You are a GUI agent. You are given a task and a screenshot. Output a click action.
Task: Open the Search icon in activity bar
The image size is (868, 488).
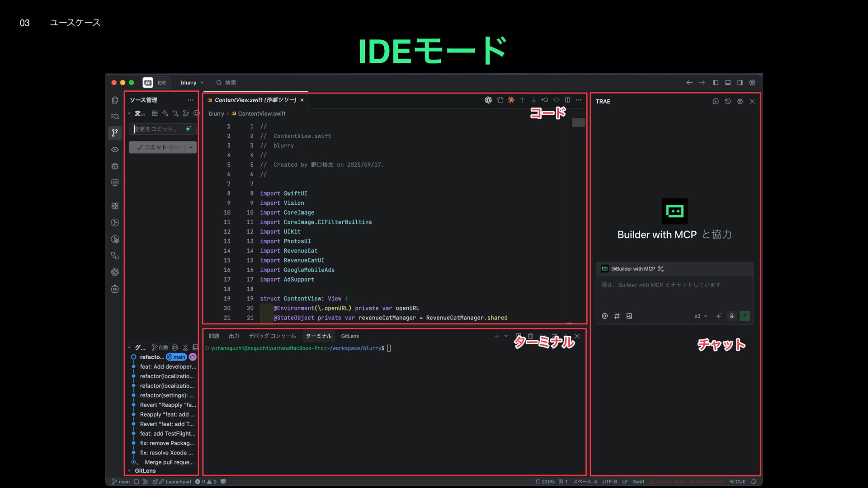[115, 117]
